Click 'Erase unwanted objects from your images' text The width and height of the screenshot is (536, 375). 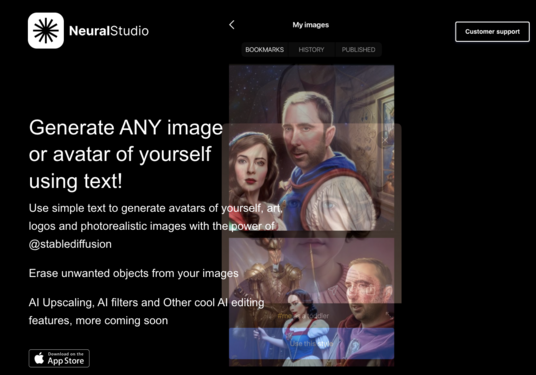coord(134,273)
